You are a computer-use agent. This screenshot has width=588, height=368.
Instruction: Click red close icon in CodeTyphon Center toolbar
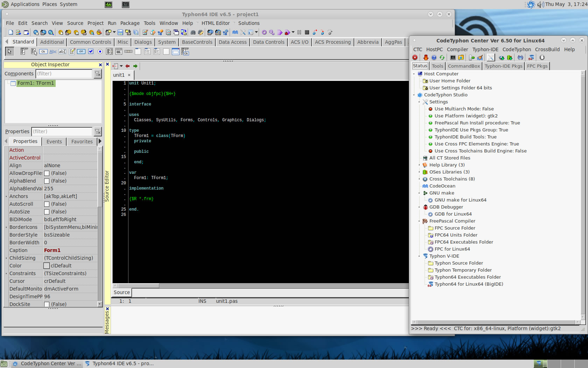click(415, 57)
